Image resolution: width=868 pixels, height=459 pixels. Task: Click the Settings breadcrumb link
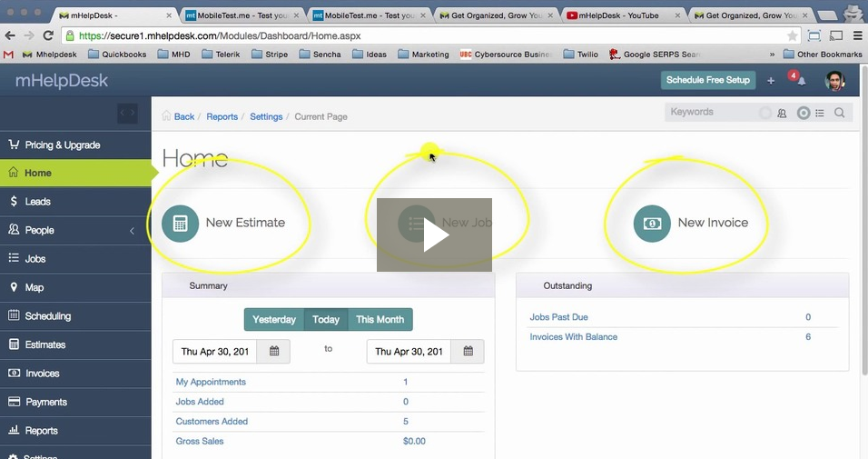click(266, 117)
